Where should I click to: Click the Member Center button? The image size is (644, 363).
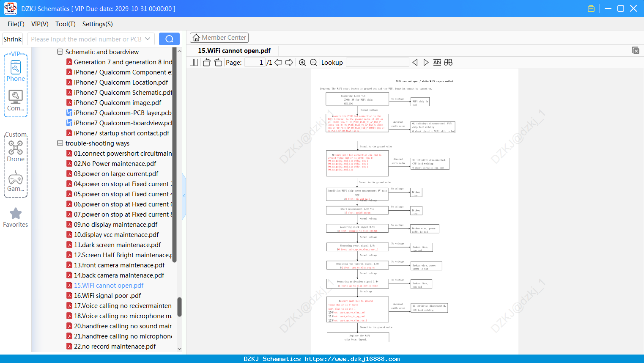(x=219, y=38)
